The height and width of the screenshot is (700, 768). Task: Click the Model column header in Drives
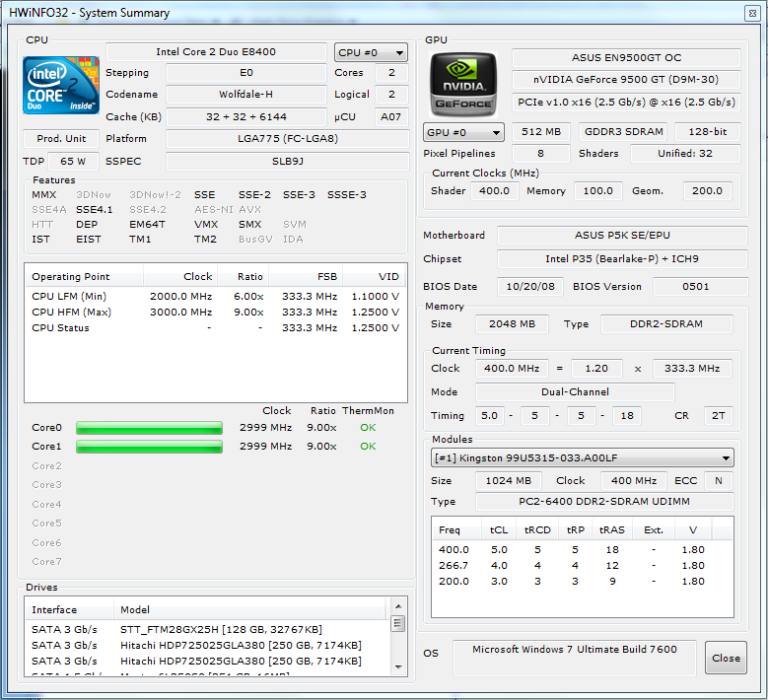pos(249,610)
